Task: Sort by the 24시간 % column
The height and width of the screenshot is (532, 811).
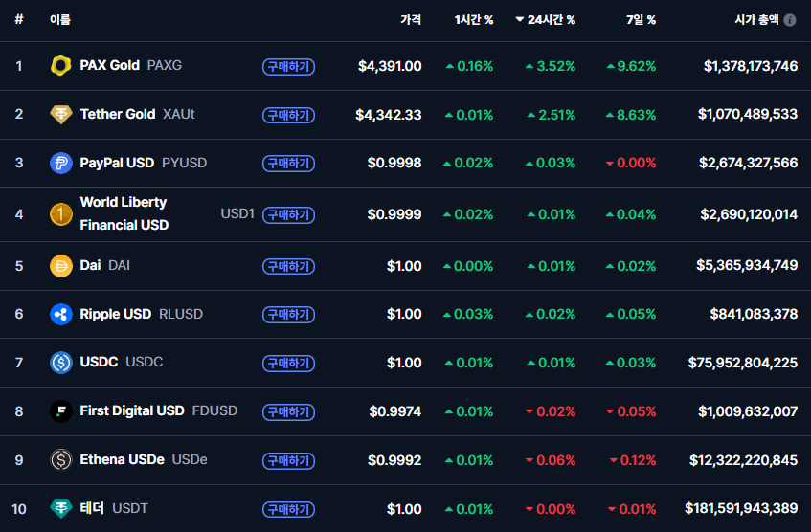Action: click(551, 20)
